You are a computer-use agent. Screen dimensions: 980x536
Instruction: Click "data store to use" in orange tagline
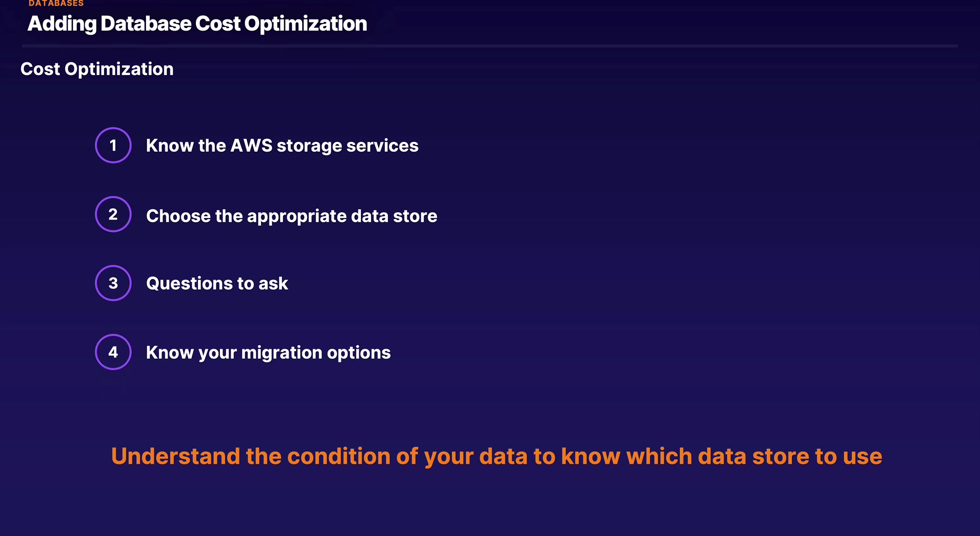tap(790, 456)
